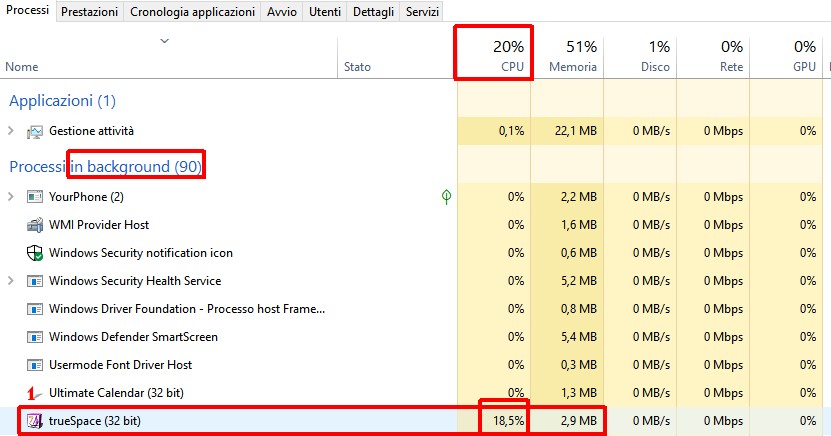
Task: Select the Processi in background (90) heading
Action: tap(105, 166)
